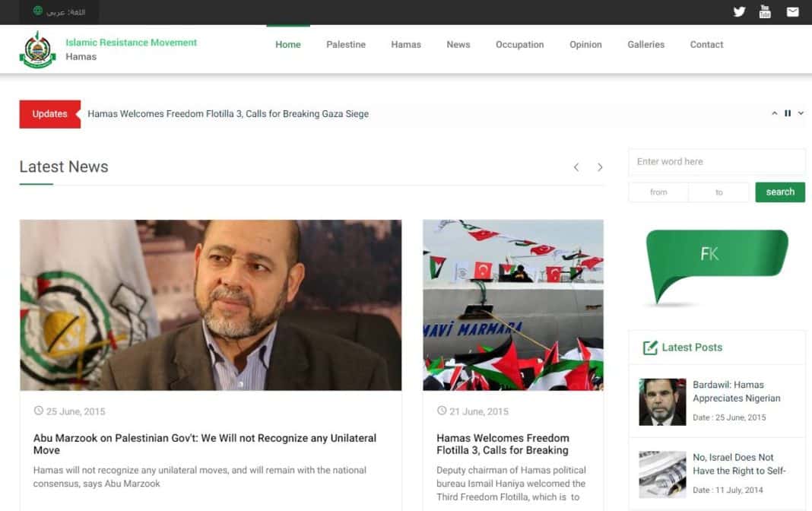Screen dimensions: 812x511
Task: Show previous update with up chevron
Action: coord(774,113)
